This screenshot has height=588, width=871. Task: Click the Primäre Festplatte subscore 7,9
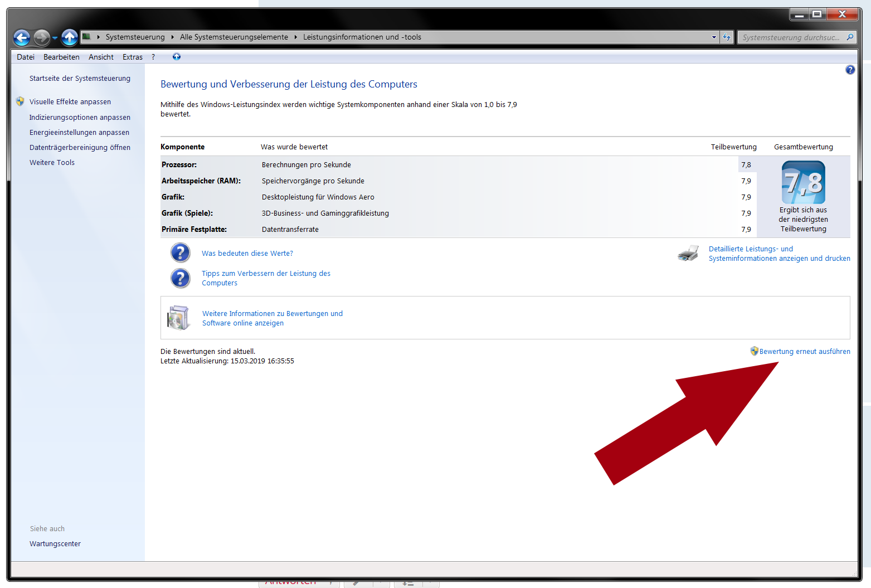tap(746, 230)
